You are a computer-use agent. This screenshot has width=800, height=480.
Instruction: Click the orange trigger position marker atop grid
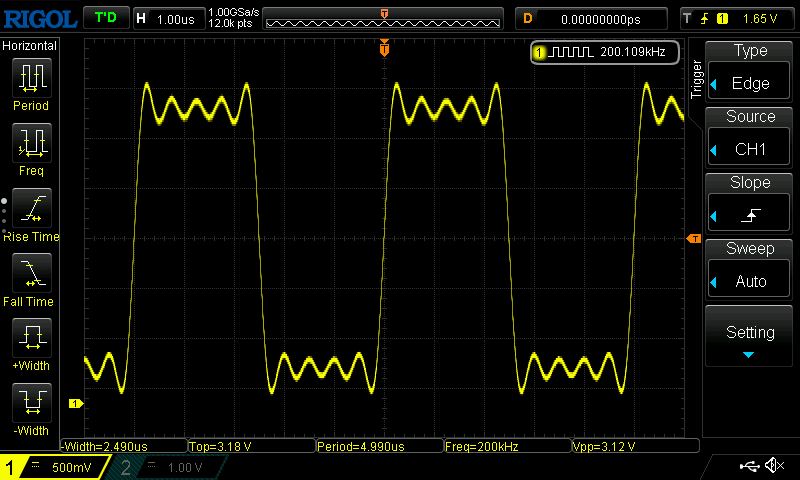384,47
